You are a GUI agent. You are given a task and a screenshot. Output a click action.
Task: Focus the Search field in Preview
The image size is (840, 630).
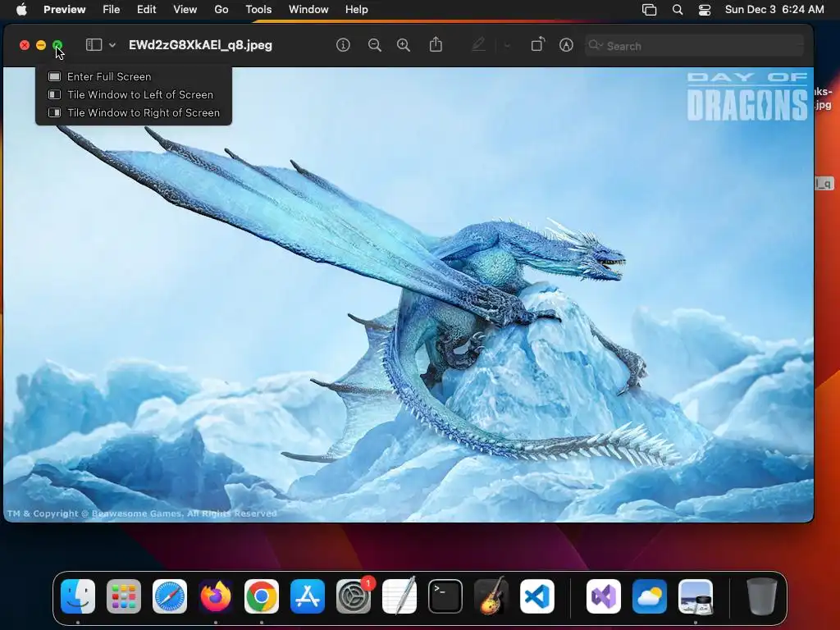point(694,46)
